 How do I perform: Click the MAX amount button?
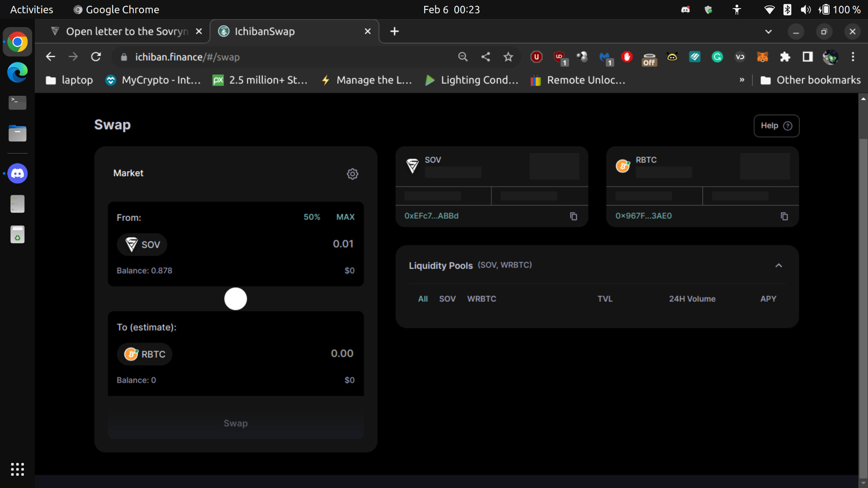pyautogui.click(x=345, y=217)
